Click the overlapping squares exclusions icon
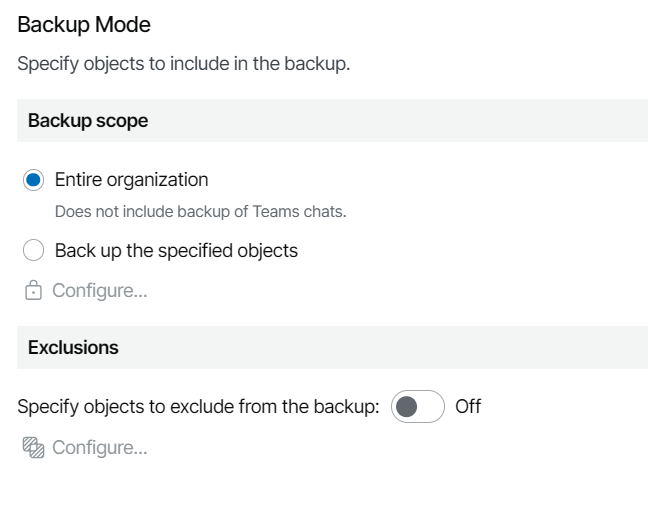 coord(33,447)
